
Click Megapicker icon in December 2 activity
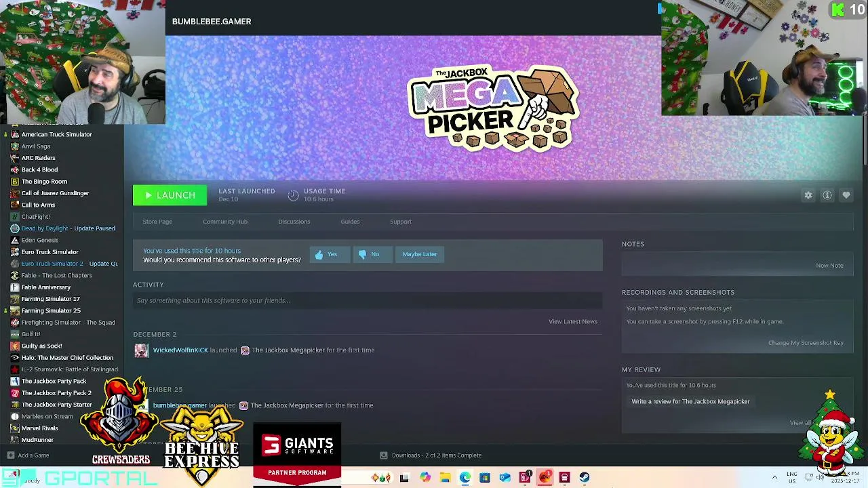pos(245,350)
